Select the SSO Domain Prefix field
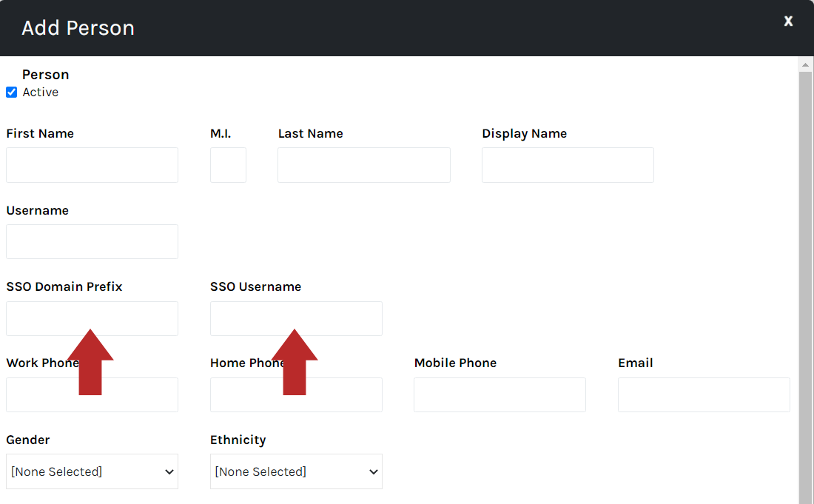Viewport: 814px width, 504px height. [x=92, y=319]
